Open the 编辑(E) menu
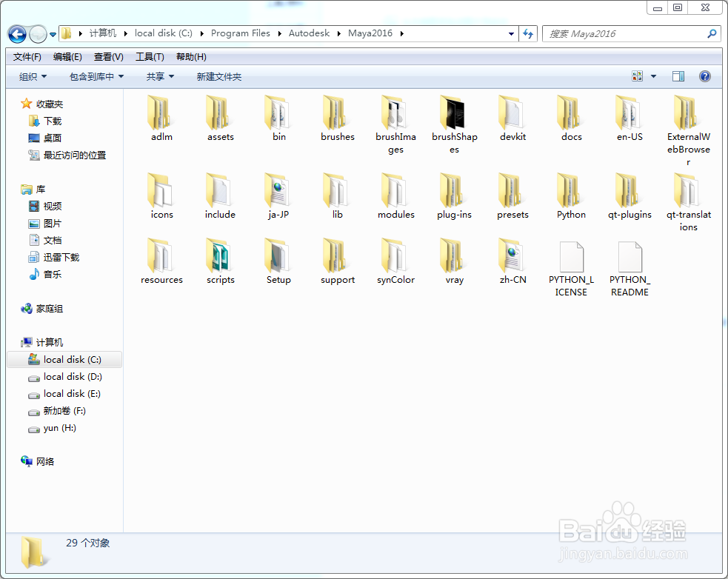The image size is (728, 579). tap(67, 57)
